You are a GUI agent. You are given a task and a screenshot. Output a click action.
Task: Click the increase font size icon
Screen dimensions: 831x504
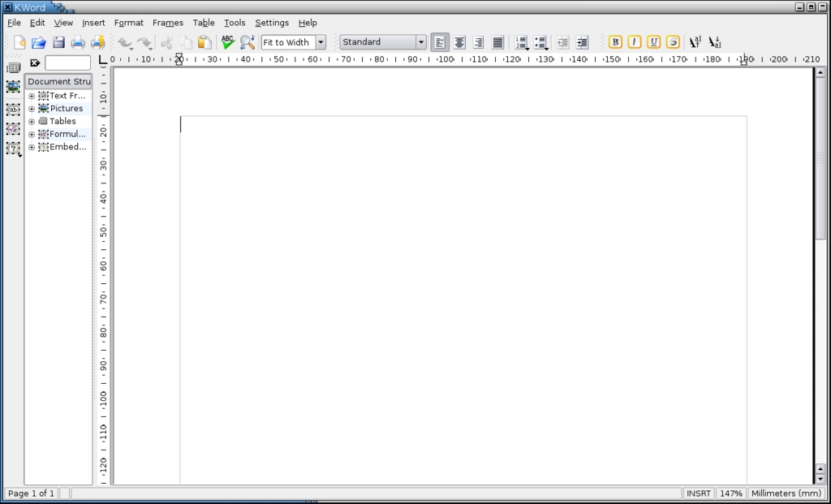tap(695, 42)
